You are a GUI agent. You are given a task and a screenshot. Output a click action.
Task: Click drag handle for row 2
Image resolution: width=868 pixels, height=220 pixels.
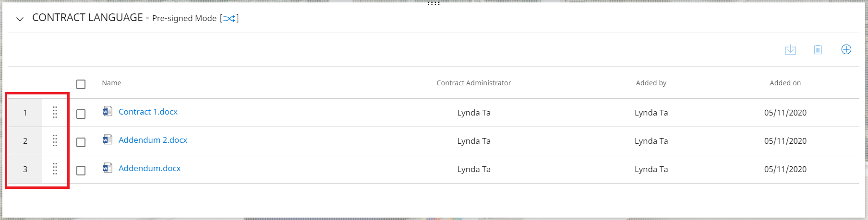[x=55, y=140]
